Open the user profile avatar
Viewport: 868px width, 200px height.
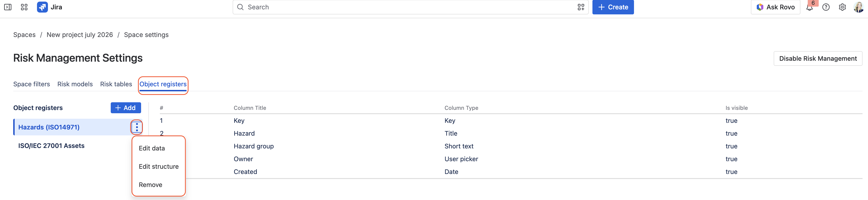(x=858, y=7)
